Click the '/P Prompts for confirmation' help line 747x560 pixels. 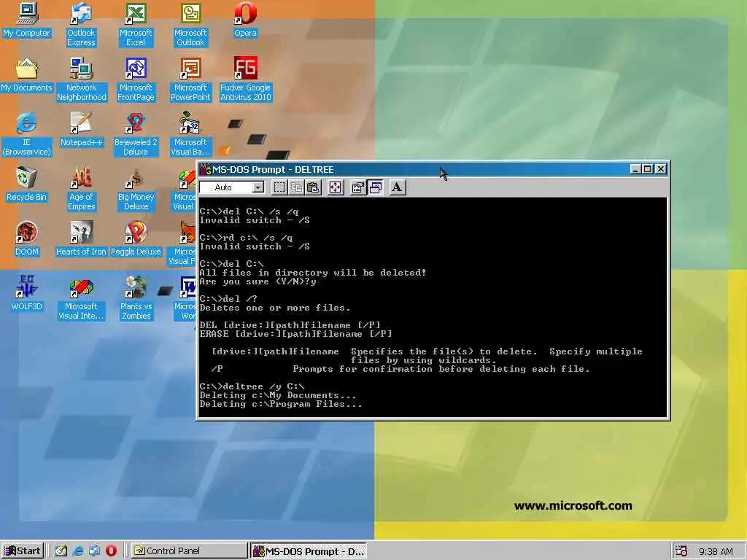click(400, 369)
